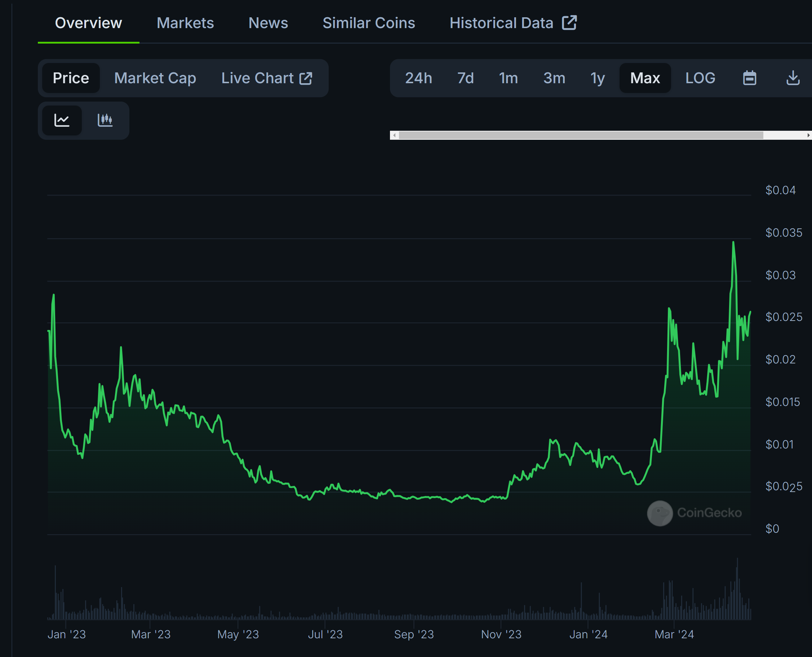Viewport: 812px width, 657px height.
Task: Select the 3m time range
Action: [554, 78]
